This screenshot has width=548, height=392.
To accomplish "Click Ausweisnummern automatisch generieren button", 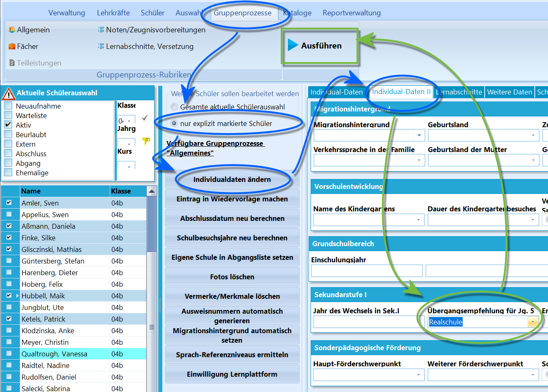I will (x=232, y=316).
